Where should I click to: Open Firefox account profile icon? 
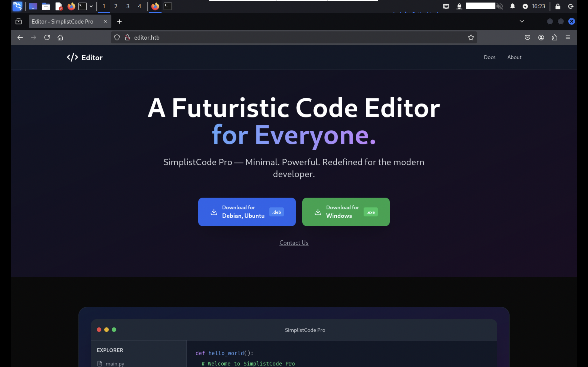[x=541, y=37]
